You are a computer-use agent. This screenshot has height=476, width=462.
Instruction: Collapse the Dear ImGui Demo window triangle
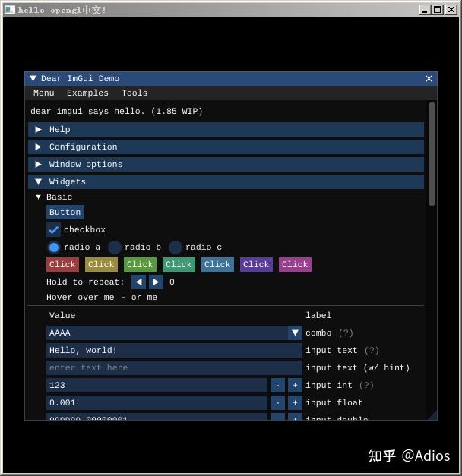[x=33, y=79]
